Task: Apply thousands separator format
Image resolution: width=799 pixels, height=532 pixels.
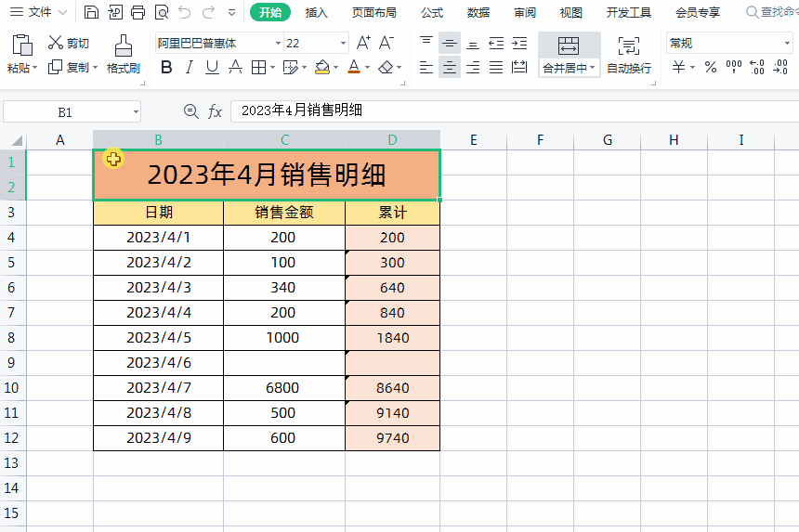Action: [734, 67]
